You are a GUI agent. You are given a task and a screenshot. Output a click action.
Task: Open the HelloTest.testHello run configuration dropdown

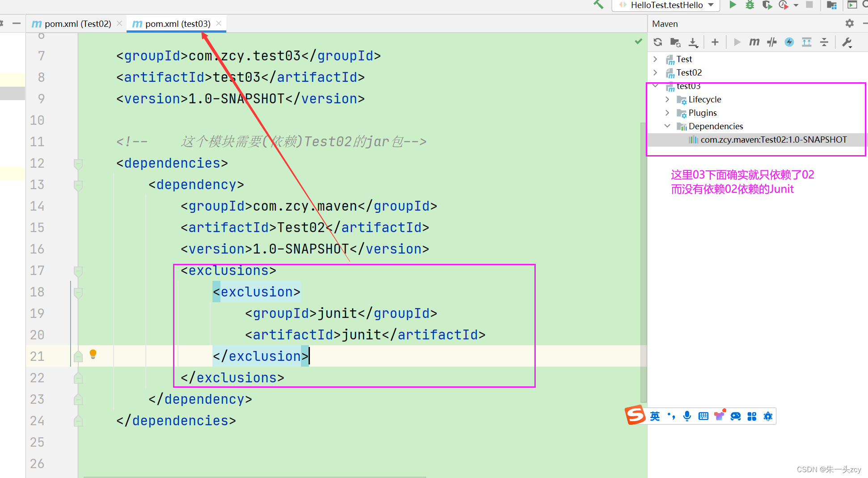pyautogui.click(x=666, y=5)
